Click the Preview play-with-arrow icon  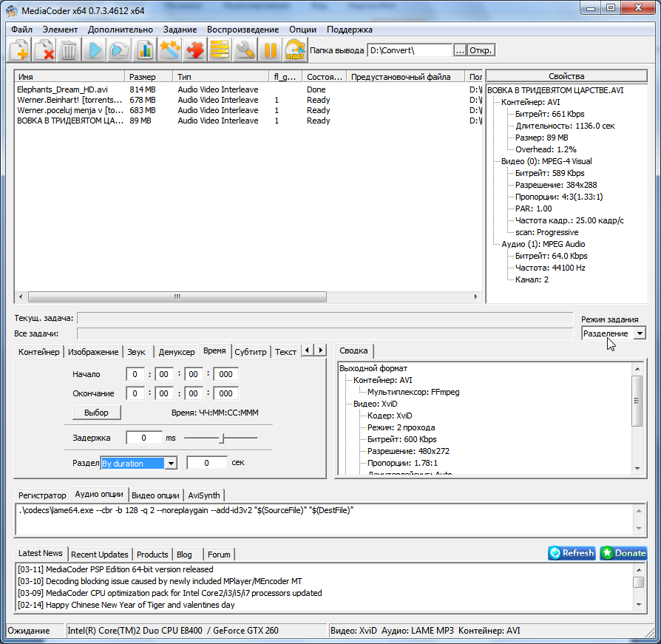[119, 50]
